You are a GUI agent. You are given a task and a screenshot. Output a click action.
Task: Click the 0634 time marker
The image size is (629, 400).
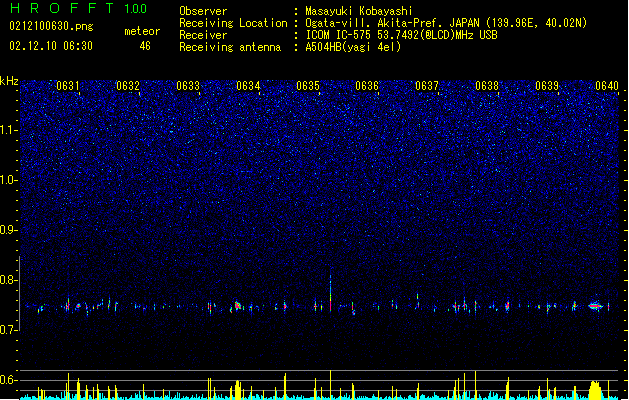(x=248, y=85)
